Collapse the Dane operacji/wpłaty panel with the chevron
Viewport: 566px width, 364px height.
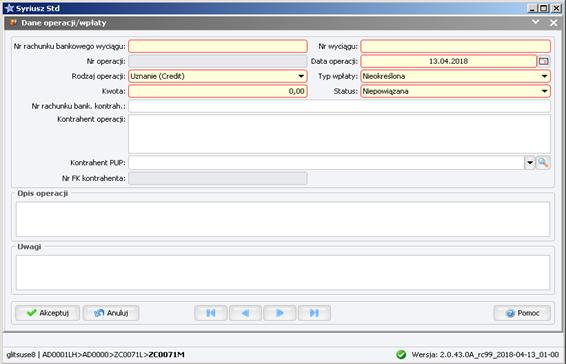point(536,22)
